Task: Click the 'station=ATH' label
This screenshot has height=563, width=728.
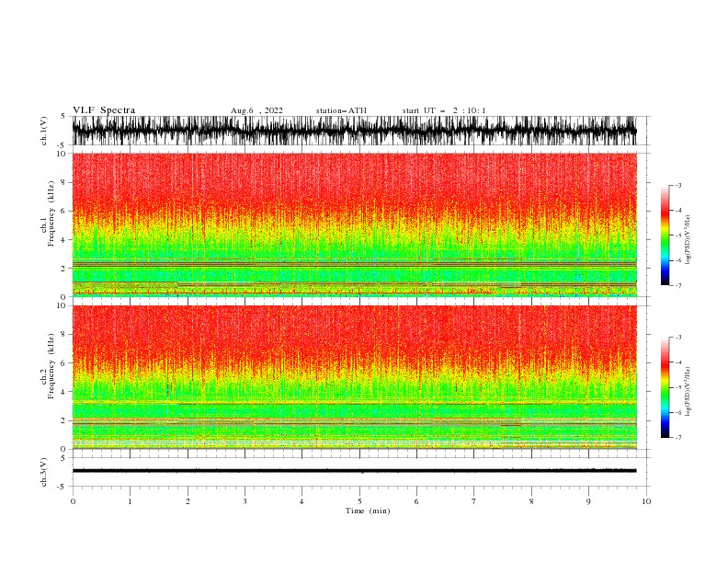Action: coord(341,110)
